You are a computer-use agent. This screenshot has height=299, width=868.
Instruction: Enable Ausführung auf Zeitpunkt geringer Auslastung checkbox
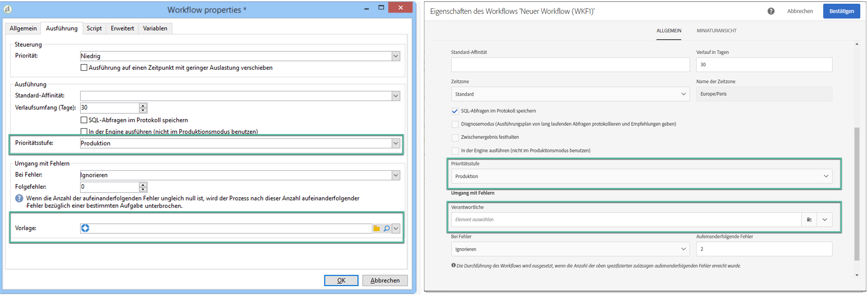pyautogui.click(x=84, y=68)
